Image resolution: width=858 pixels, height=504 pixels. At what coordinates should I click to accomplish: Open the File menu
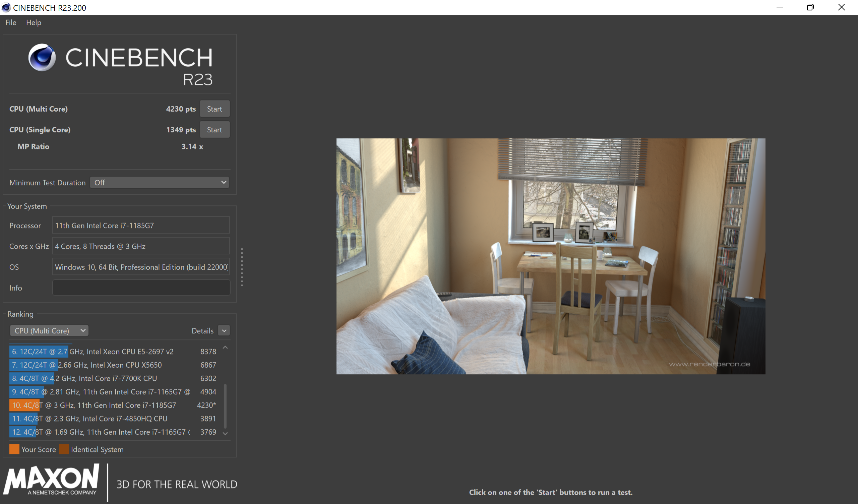pyautogui.click(x=10, y=22)
